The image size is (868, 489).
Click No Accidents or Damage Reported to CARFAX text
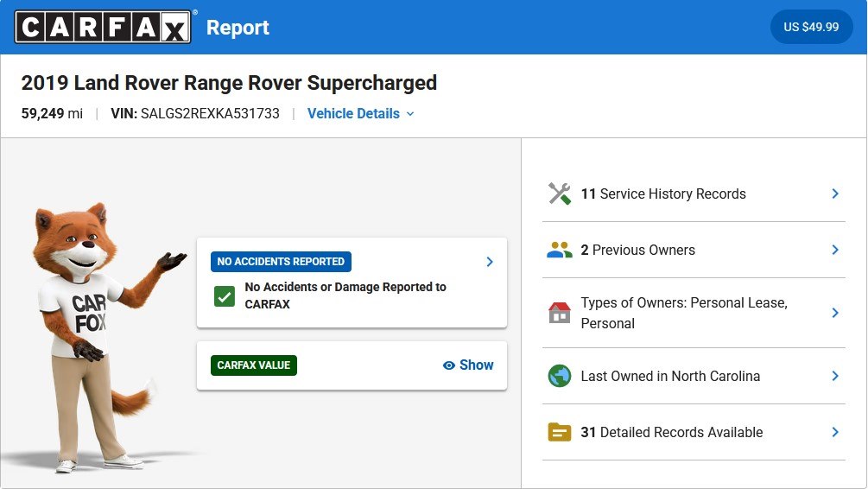point(345,295)
